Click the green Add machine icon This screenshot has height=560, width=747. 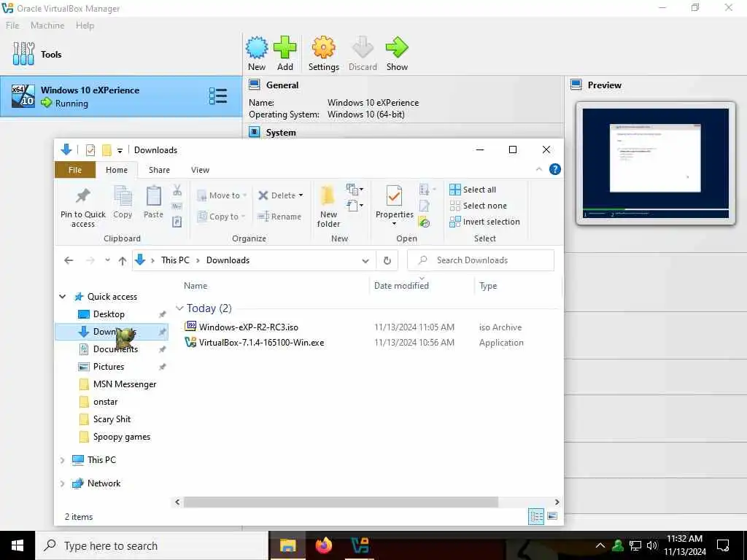click(x=285, y=47)
